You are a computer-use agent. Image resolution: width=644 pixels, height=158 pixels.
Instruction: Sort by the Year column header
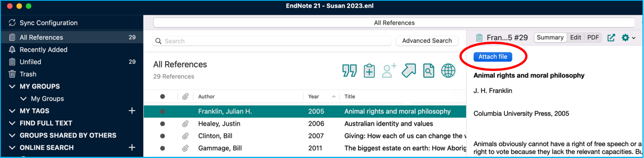314,97
